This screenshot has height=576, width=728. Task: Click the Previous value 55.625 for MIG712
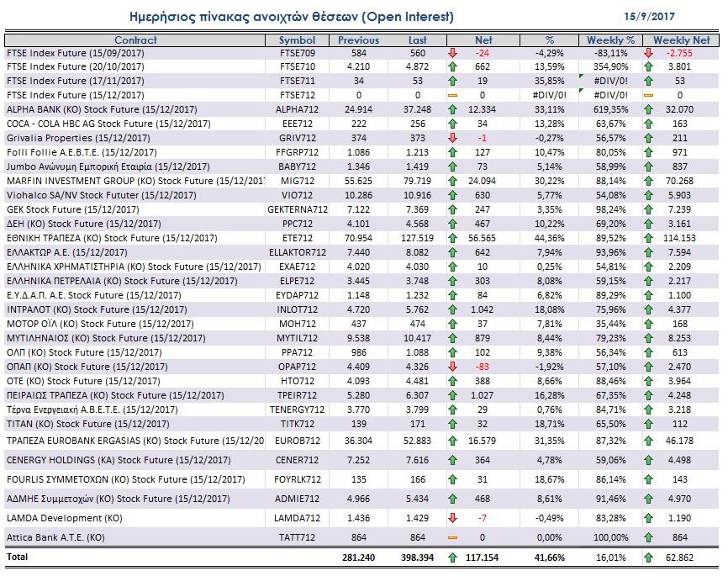(x=358, y=181)
